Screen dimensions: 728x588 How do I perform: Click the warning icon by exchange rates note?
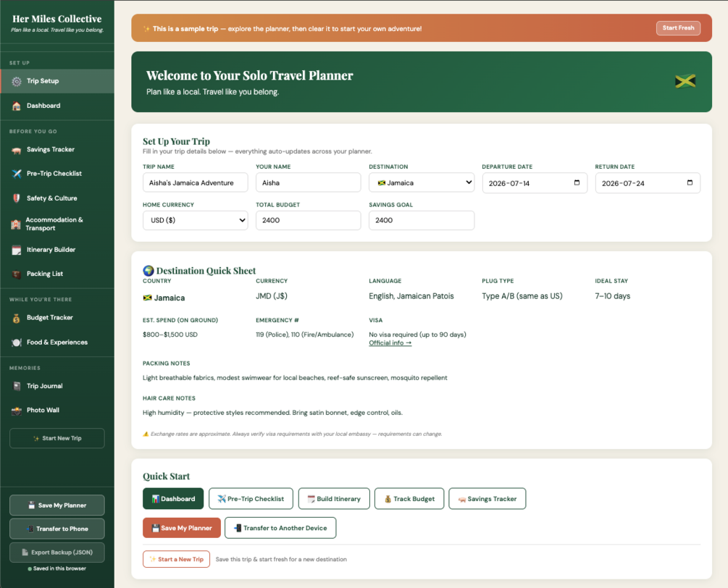(x=146, y=434)
